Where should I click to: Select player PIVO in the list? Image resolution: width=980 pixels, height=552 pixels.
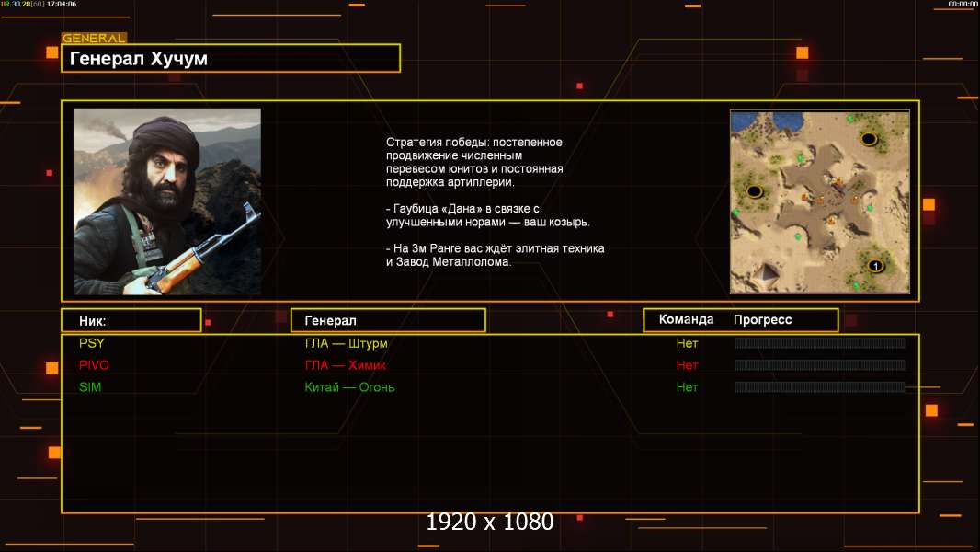94,365
